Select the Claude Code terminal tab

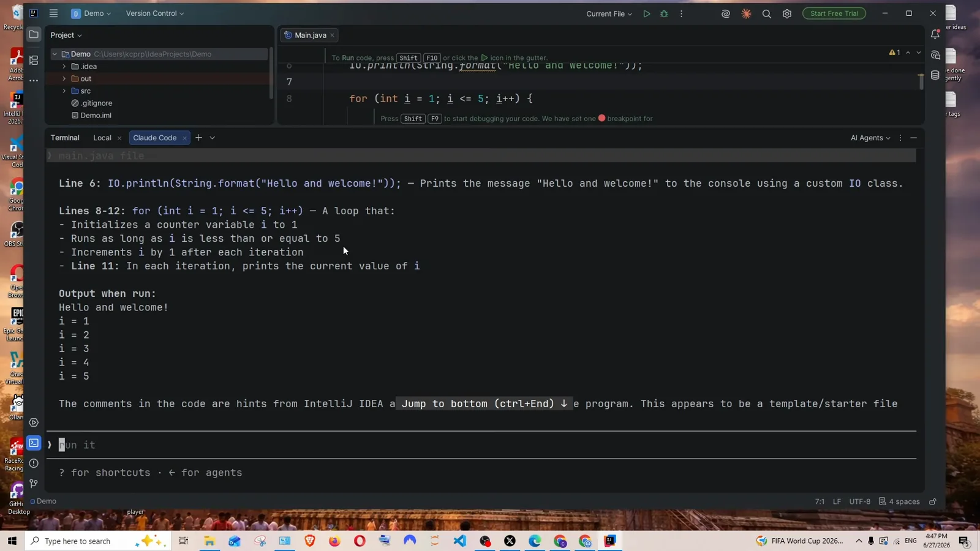point(154,138)
